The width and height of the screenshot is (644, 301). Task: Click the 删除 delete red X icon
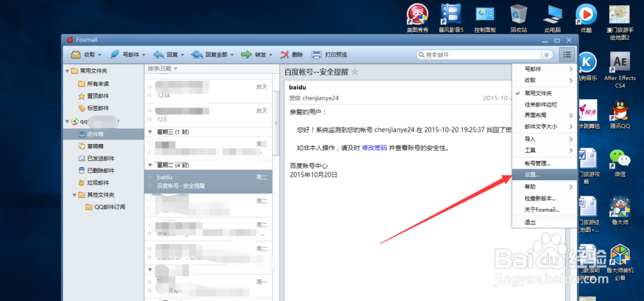(285, 55)
